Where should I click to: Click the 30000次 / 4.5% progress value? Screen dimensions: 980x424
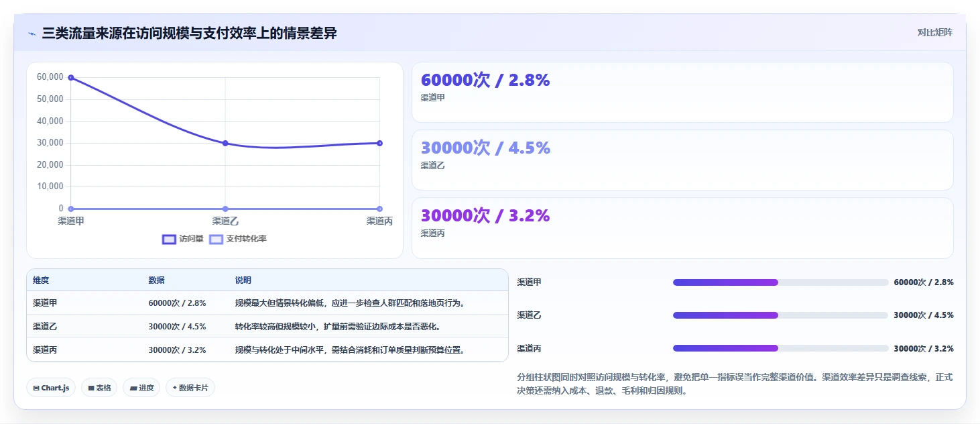[924, 315]
